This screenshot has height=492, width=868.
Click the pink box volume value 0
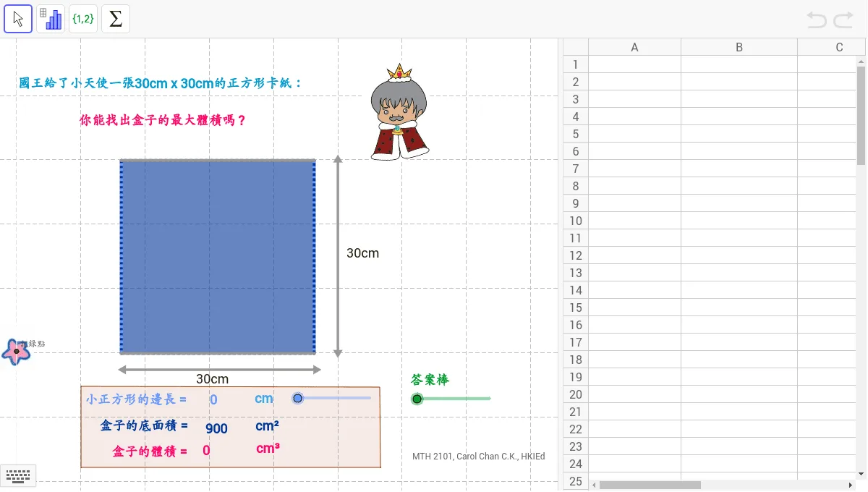click(x=206, y=451)
